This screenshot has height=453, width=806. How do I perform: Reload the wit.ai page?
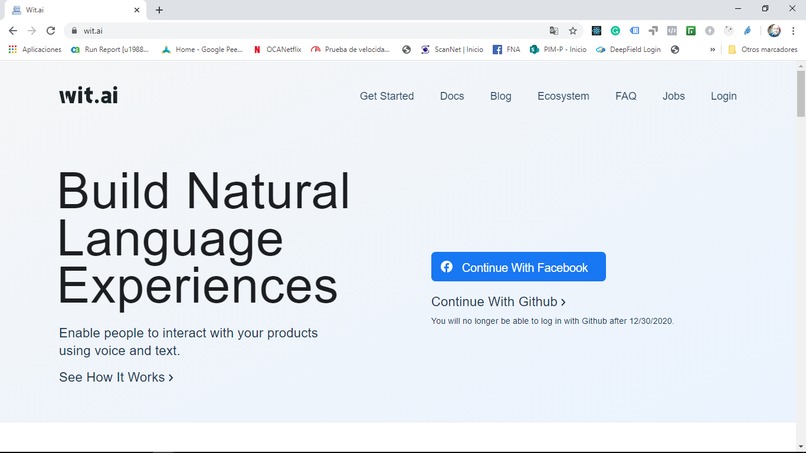tap(50, 31)
